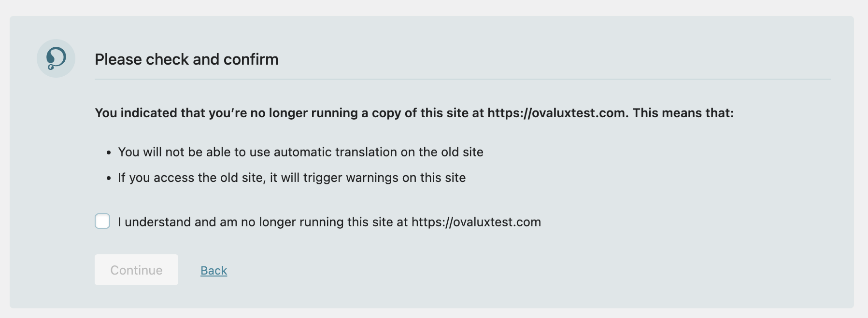Click the bullet dot before 'You will not'
Viewport: 868px width, 318px height.
click(109, 152)
